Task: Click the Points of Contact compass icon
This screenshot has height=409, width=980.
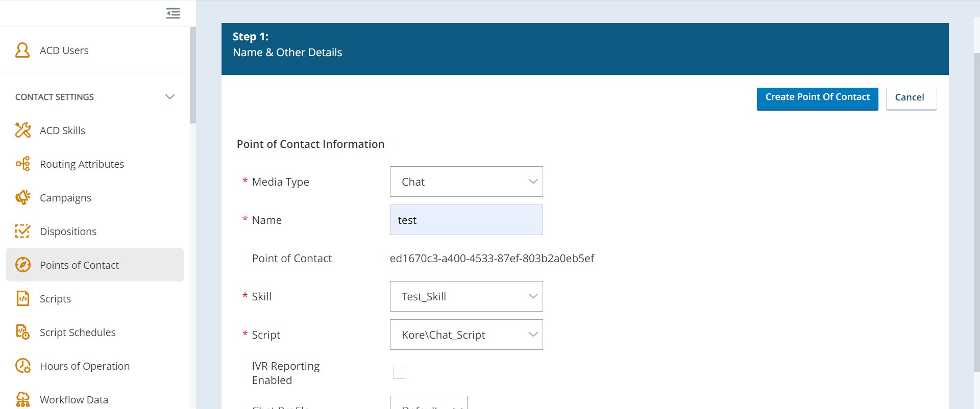Action: (x=22, y=265)
